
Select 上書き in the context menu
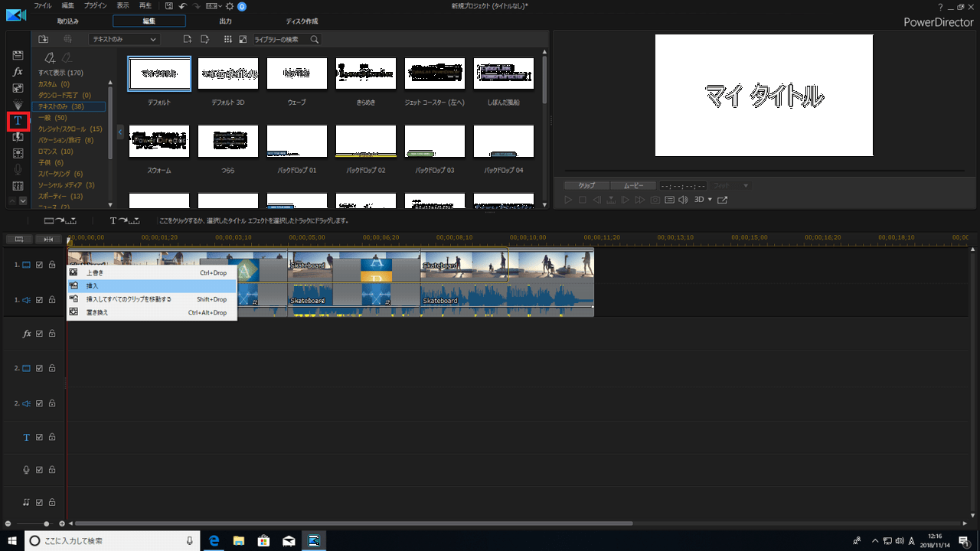pyautogui.click(x=152, y=272)
